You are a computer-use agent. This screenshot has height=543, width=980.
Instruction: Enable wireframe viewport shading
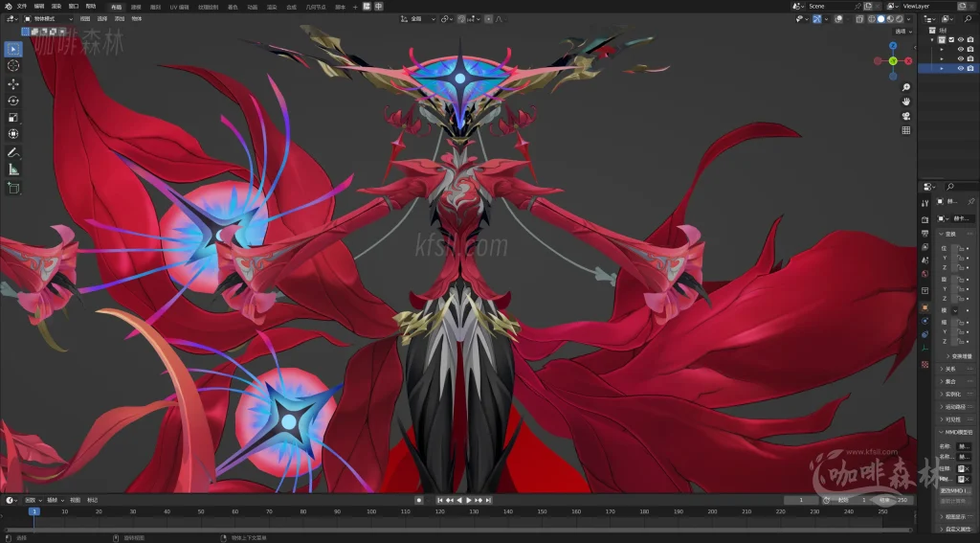872,19
